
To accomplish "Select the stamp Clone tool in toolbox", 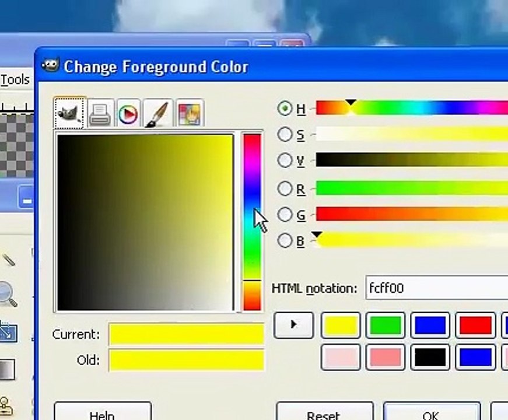I will click(x=6, y=406).
